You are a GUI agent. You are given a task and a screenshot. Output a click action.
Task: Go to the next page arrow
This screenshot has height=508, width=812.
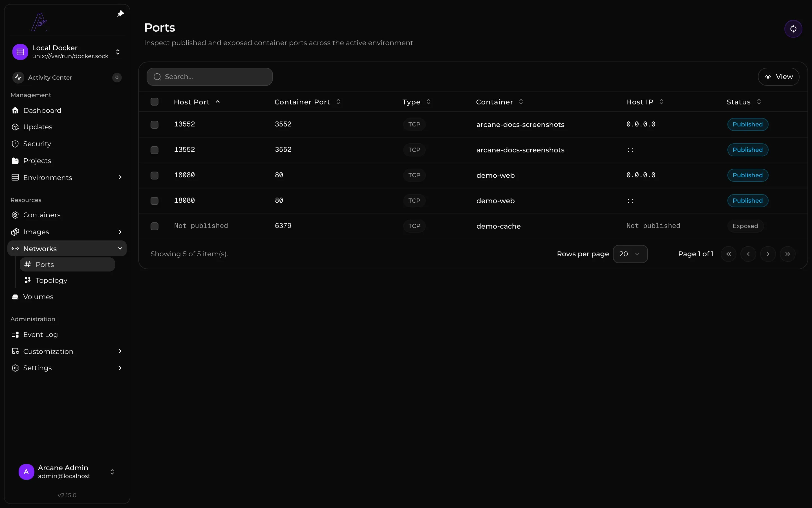tap(768, 254)
